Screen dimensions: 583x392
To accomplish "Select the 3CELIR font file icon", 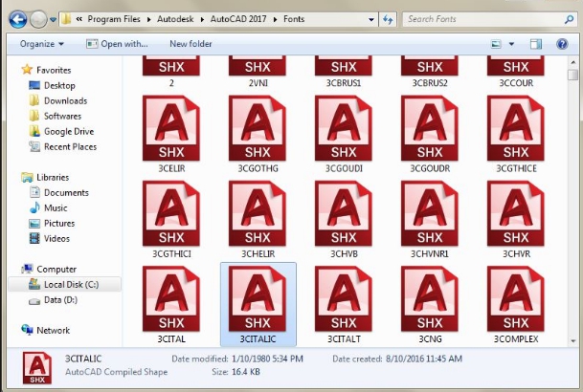I will coord(171,128).
